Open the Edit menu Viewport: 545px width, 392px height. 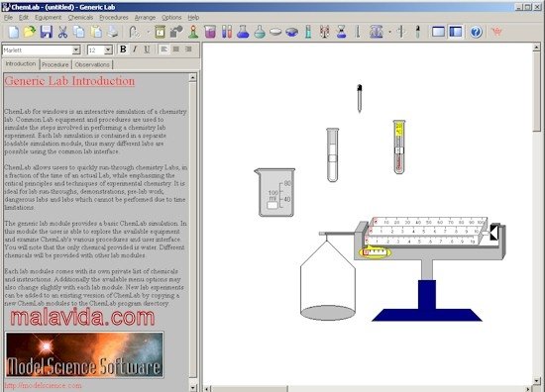click(24, 18)
